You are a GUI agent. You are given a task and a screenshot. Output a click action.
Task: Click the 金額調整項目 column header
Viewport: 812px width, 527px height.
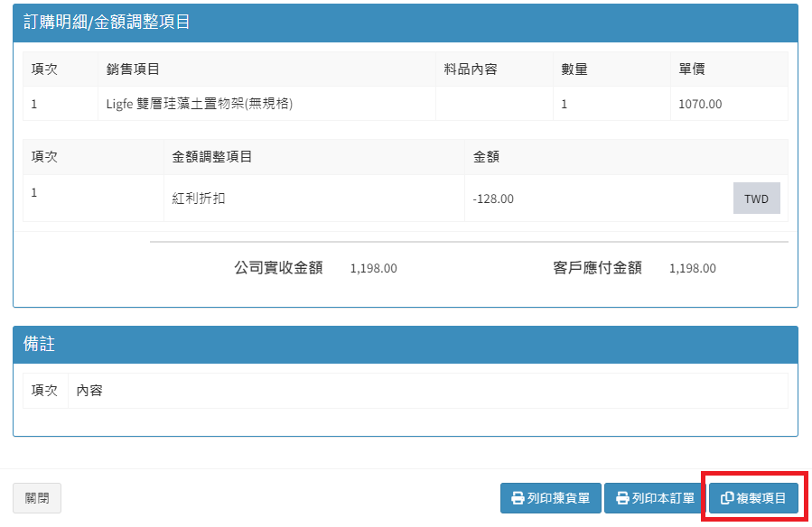211,157
